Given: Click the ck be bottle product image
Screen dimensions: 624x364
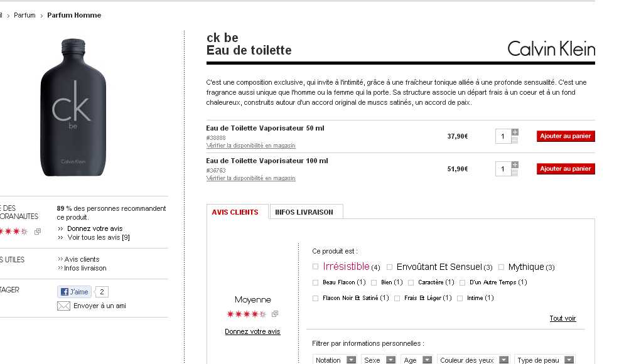Looking at the screenshot, I should pyautogui.click(x=71, y=107).
